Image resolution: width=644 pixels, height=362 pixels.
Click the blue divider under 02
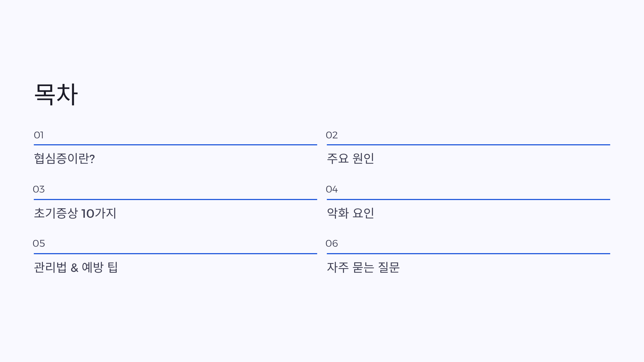(x=469, y=145)
